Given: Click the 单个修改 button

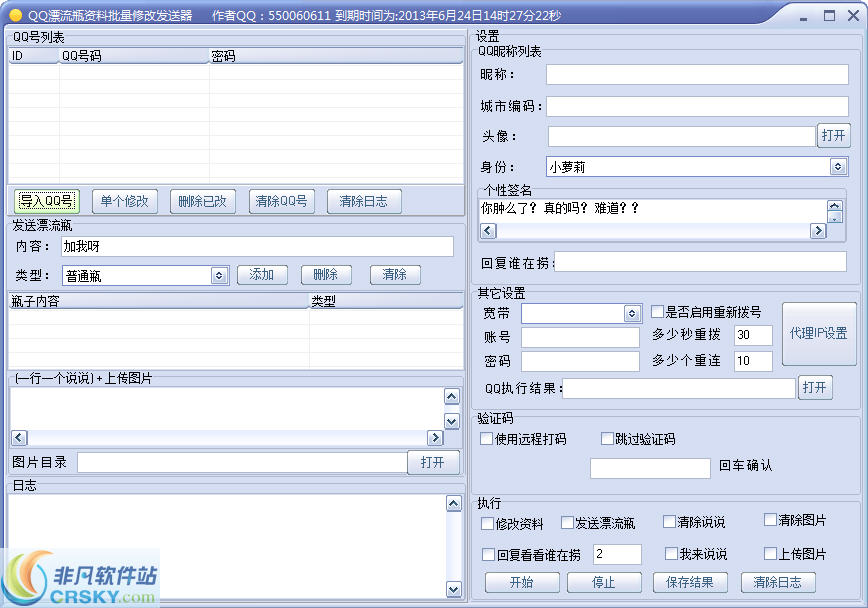Looking at the screenshot, I should (125, 201).
